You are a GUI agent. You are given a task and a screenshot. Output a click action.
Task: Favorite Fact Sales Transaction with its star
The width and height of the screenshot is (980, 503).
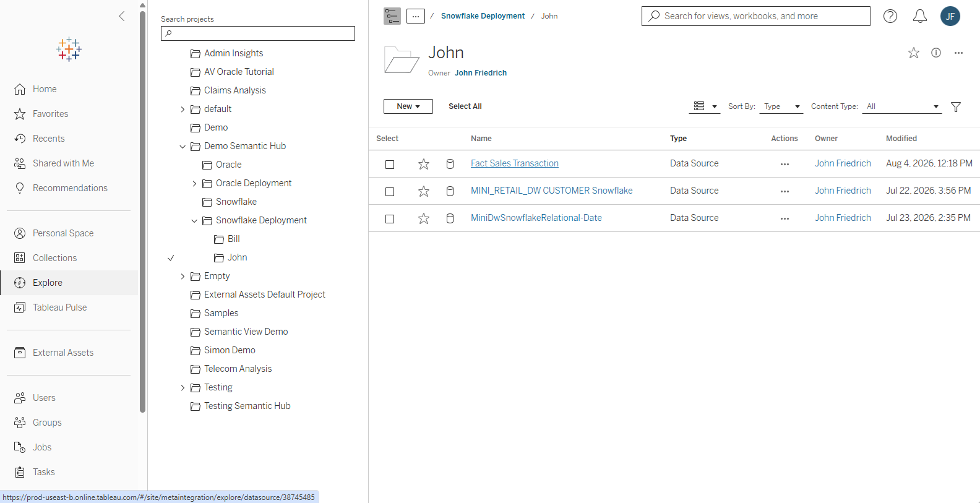pyautogui.click(x=424, y=164)
